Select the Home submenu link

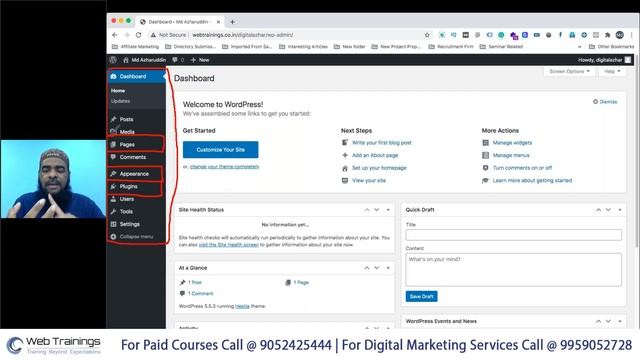118,91
